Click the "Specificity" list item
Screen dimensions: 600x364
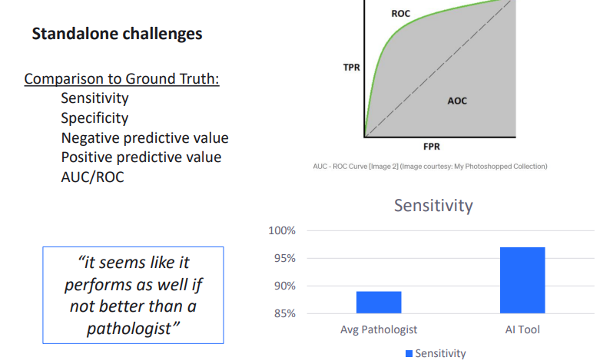coord(94,118)
